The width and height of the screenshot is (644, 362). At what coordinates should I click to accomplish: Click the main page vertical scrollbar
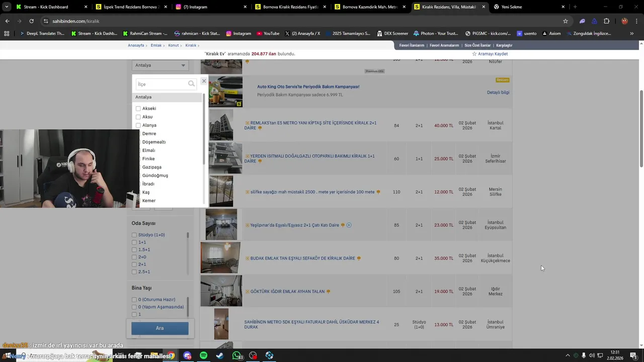[x=641, y=129]
